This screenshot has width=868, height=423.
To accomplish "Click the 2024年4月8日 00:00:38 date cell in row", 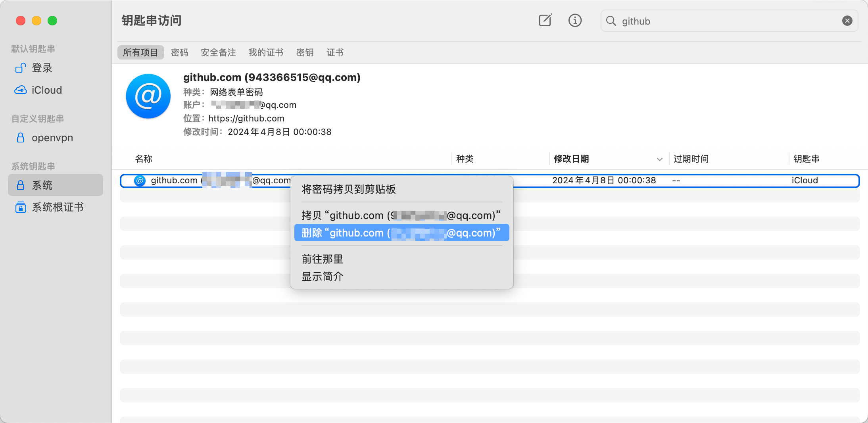I will click(x=604, y=181).
